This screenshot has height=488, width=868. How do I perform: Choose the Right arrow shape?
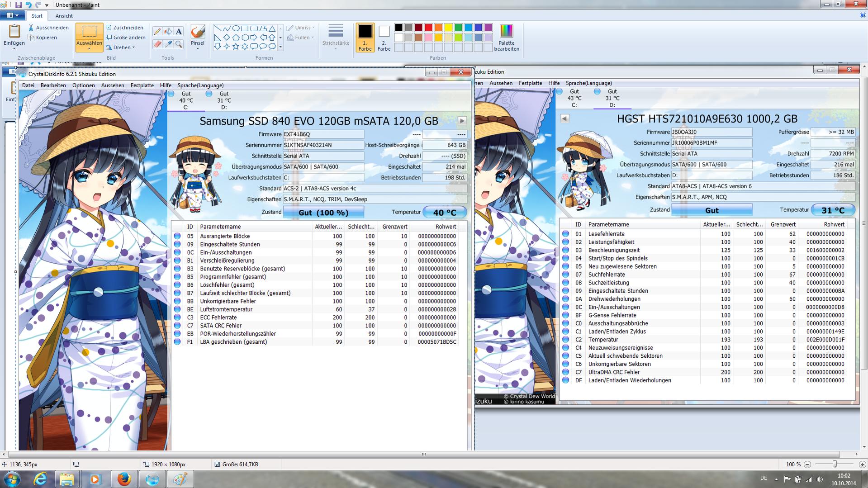[x=254, y=37]
